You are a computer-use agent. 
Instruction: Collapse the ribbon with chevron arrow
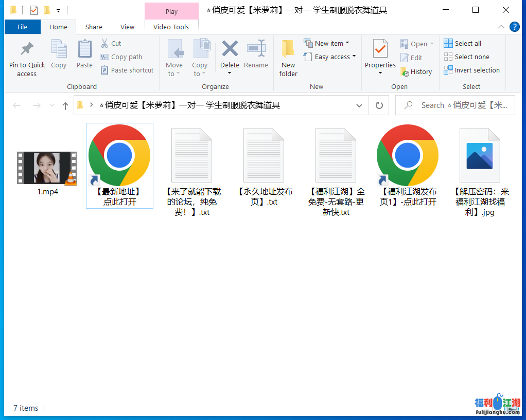501,27
